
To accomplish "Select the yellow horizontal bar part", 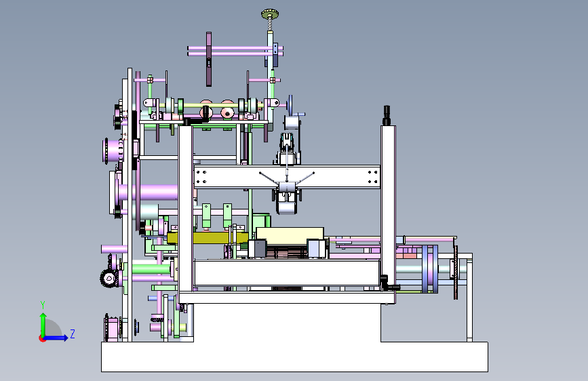I will point(208,238).
